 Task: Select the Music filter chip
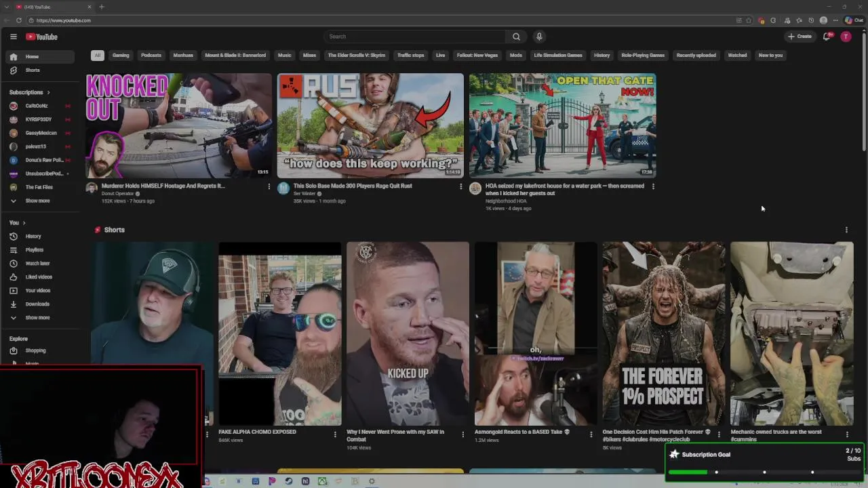click(x=284, y=56)
